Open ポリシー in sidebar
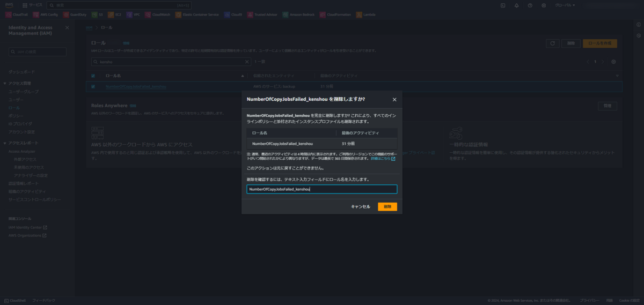644x305 pixels. [x=16, y=116]
